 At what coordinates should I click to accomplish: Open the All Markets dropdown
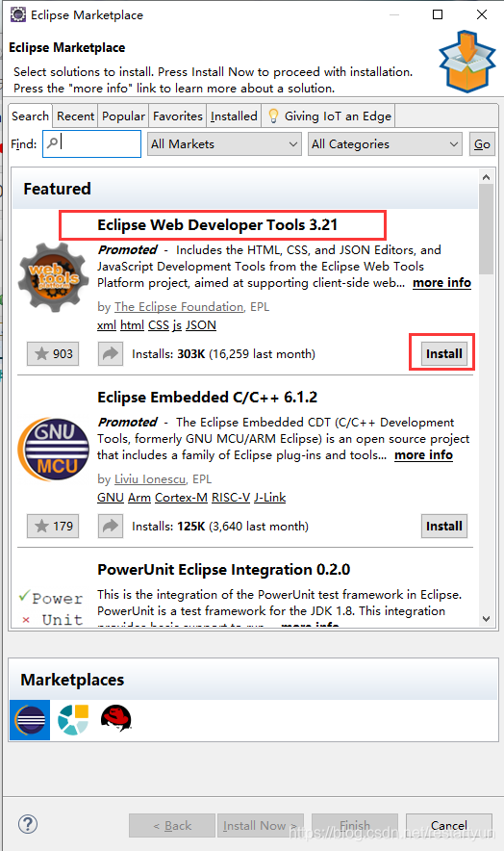tap(224, 143)
